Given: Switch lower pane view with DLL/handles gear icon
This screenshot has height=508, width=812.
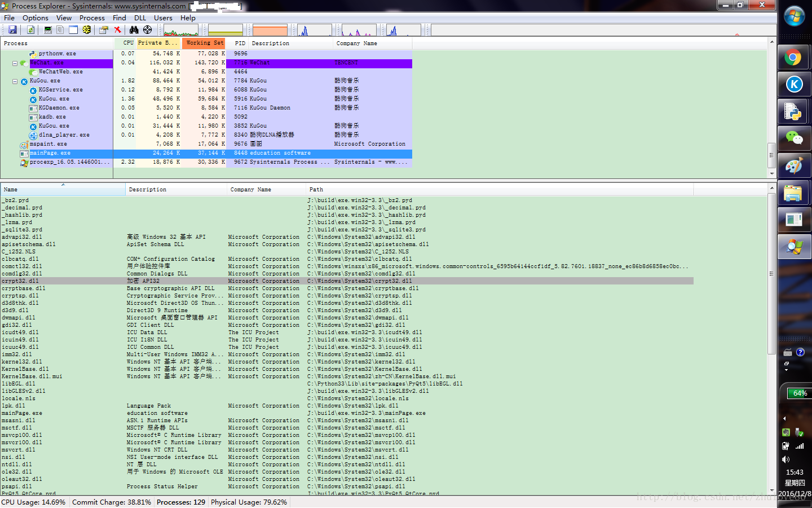Looking at the screenshot, I should click(87, 30).
